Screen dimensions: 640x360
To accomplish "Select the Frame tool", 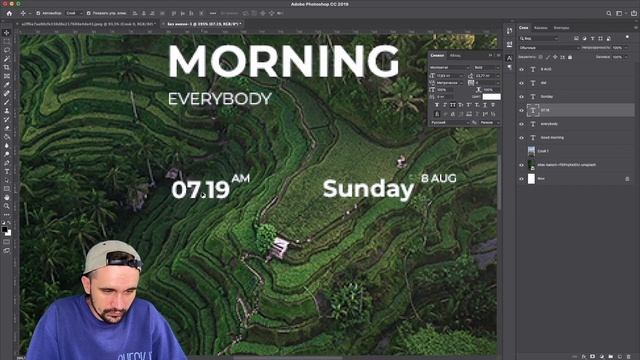I will pos(7,76).
